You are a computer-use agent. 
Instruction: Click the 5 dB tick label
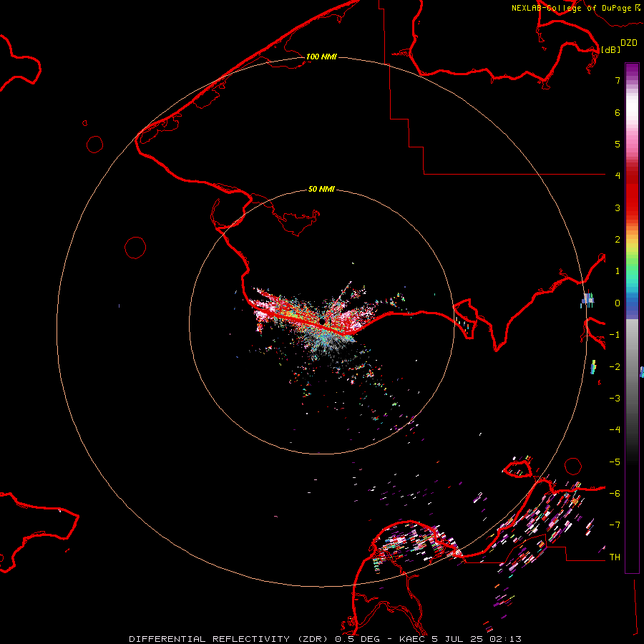tap(618, 144)
